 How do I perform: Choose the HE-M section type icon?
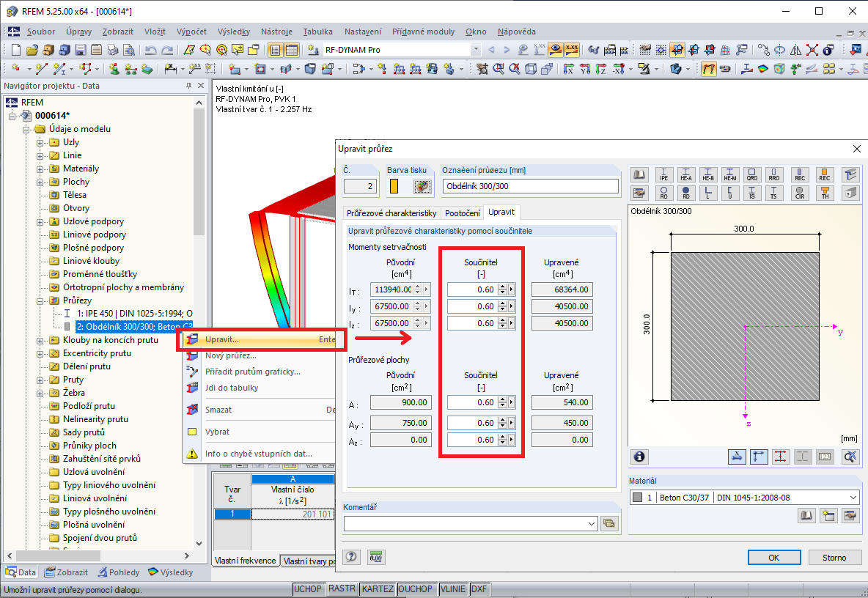click(x=730, y=175)
